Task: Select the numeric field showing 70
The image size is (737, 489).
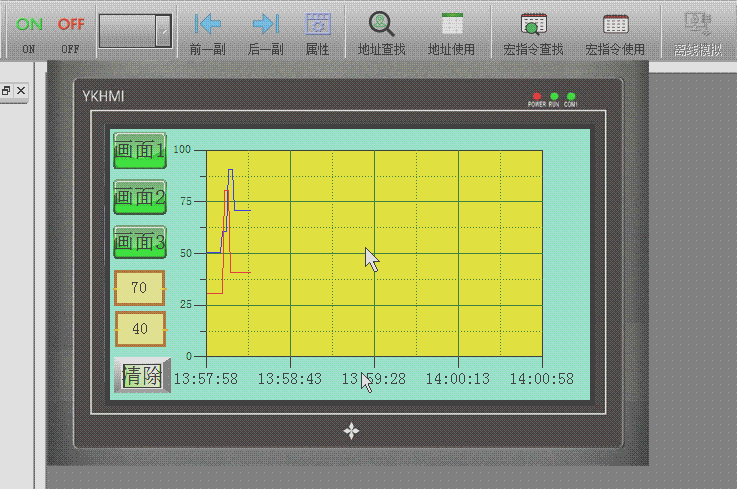Action: [140, 289]
